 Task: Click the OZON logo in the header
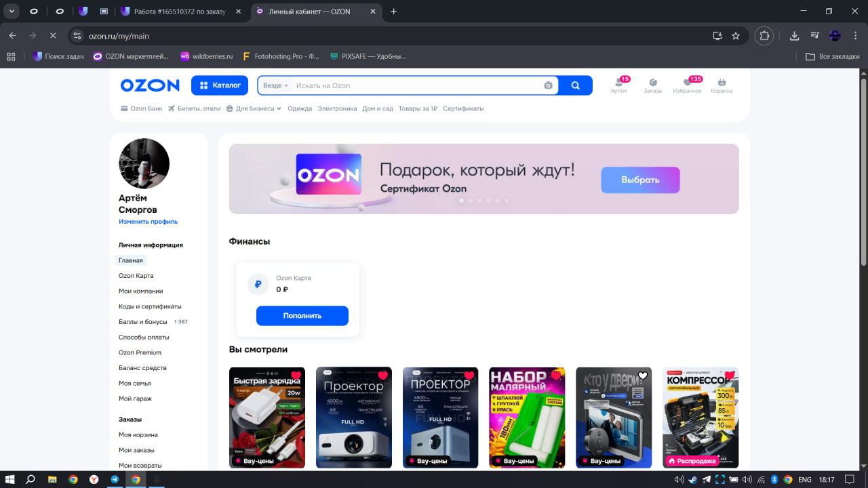pyautogui.click(x=150, y=85)
